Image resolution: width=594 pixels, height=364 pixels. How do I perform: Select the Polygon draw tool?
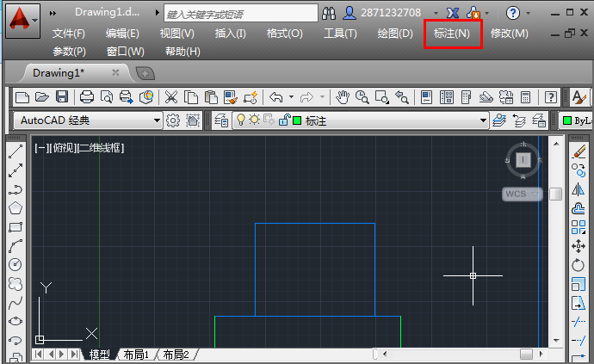pos(15,208)
